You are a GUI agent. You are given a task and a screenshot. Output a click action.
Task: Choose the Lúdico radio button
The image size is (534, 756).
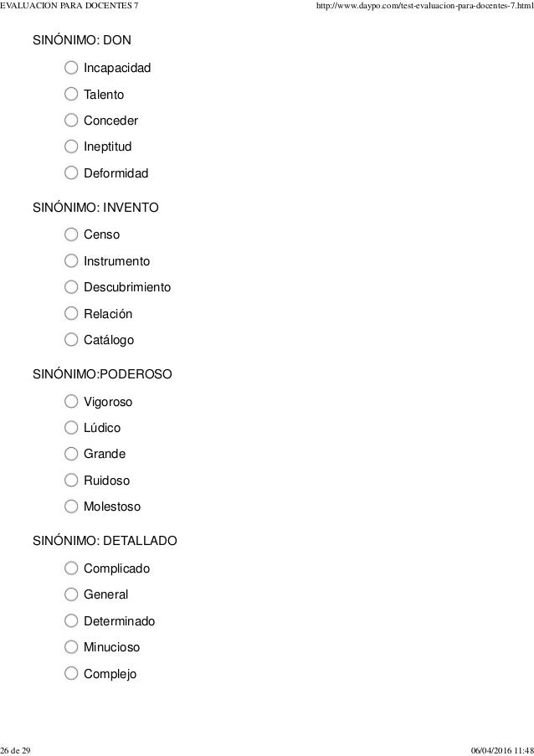coord(71,428)
